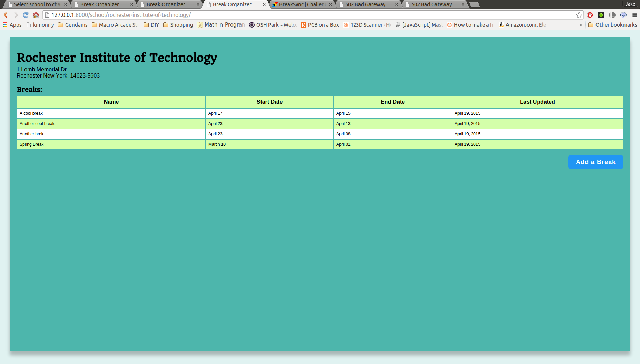Select the 'Another cool break' row name
This screenshot has width=640, height=364.
click(x=37, y=124)
